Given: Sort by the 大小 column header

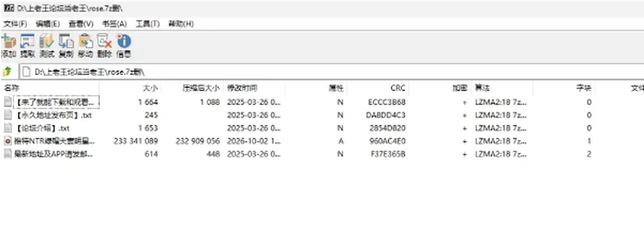Looking at the screenshot, I should pos(130,88).
